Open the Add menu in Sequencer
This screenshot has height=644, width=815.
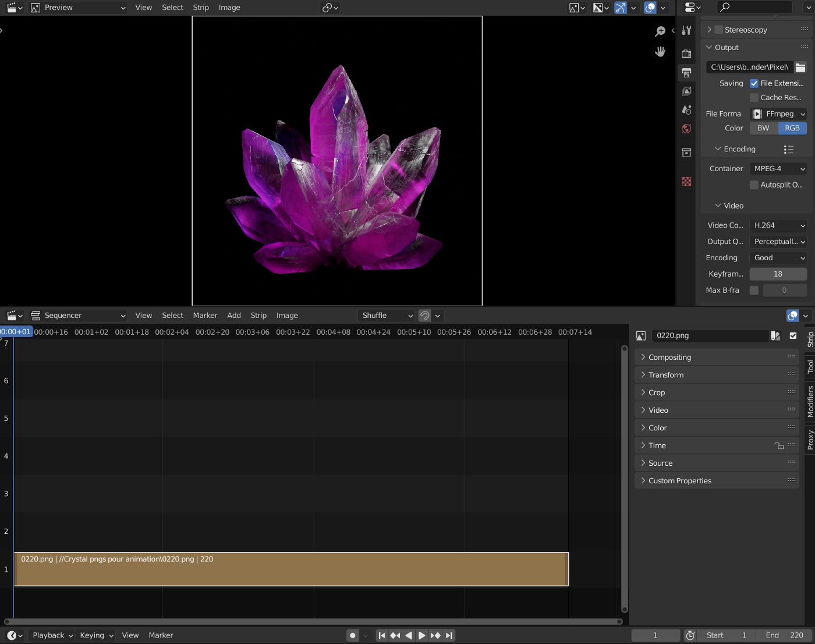point(234,316)
